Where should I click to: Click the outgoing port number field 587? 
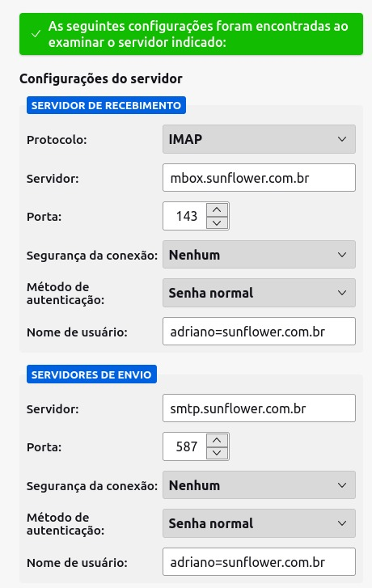(x=185, y=446)
